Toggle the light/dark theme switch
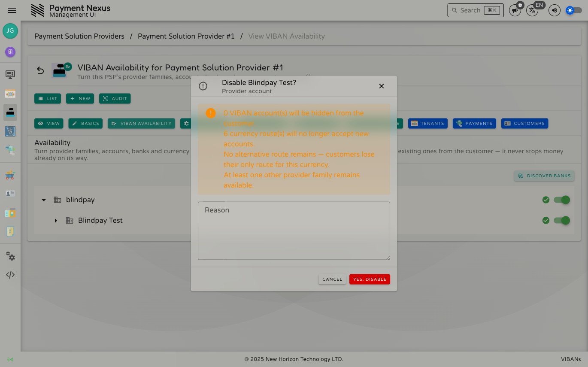 [x=574, y=10]
